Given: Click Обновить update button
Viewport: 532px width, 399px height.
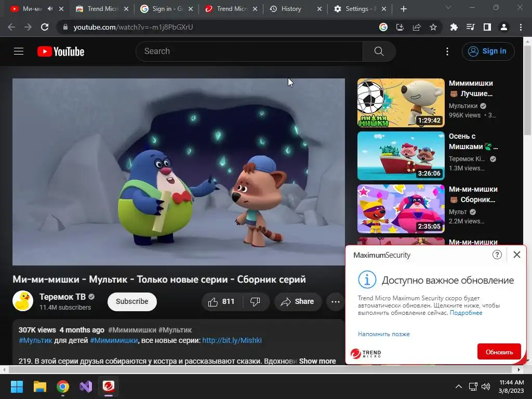Looking at the screenshot, I should tap(499, 352).
